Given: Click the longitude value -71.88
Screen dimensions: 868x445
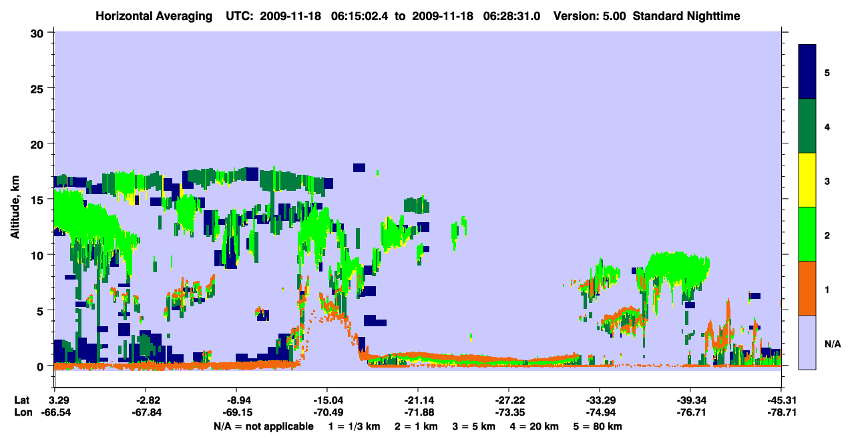Looking at the screenshot, I should click(x=417, y=413).
